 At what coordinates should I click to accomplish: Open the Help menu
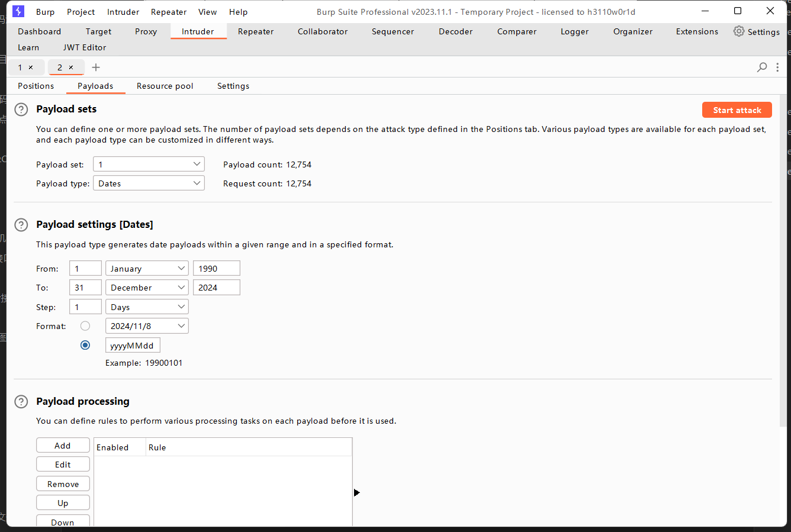pos(239,12)
